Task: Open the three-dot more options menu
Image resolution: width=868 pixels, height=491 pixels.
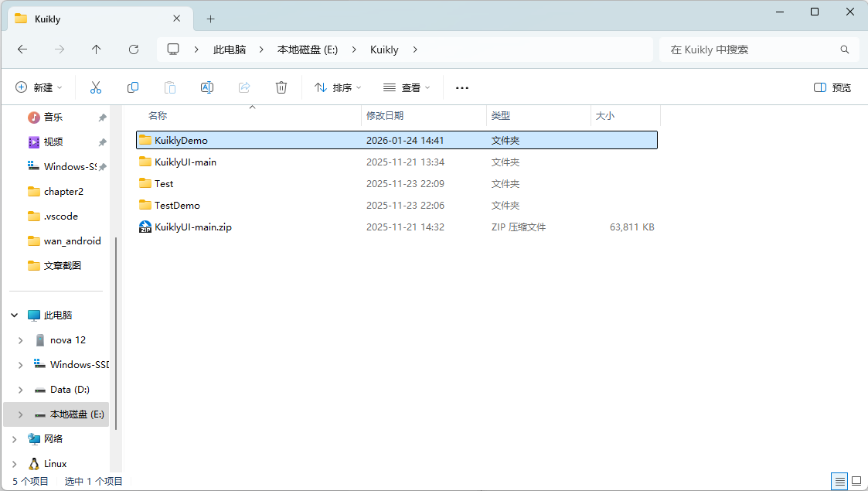Action: 462,87
